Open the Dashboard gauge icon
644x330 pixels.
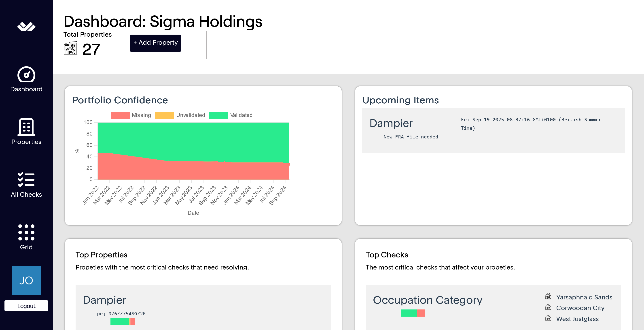click(26, 74)
